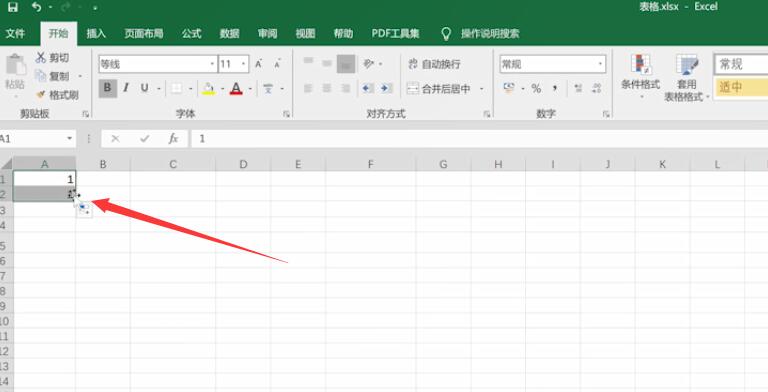The width and height of the screenshot is (768, 392).
Task: Click the Name Box showing A1
Action: tap(37, 139)
